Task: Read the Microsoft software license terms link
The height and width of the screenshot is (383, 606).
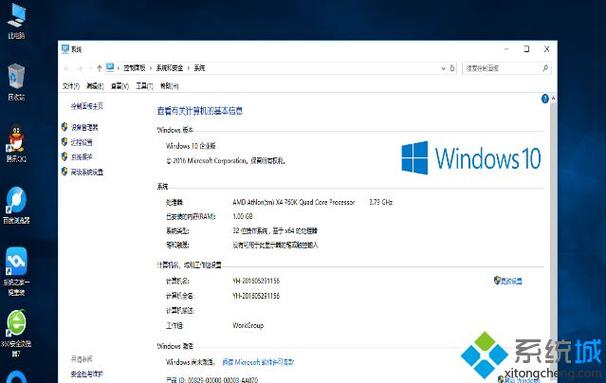Action: (x=258, y=362)
